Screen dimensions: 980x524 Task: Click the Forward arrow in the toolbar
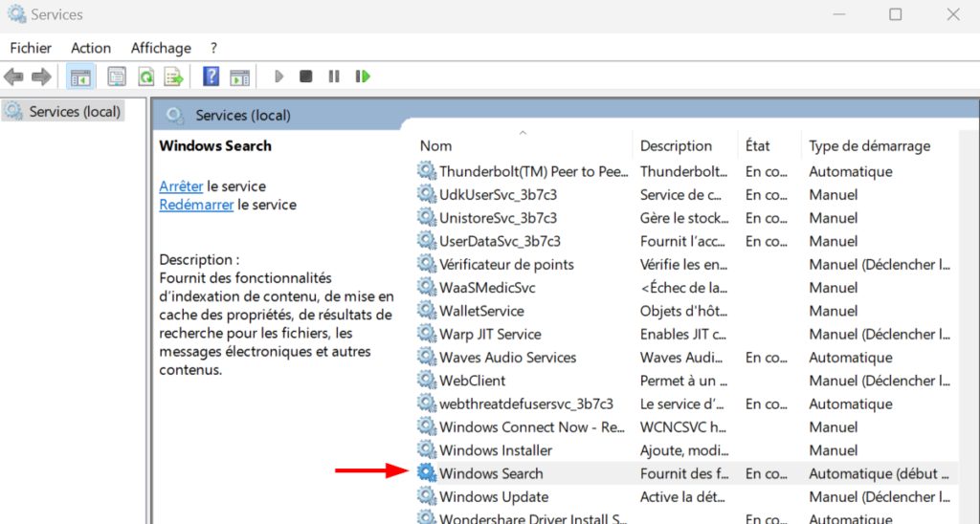(41, 76)
